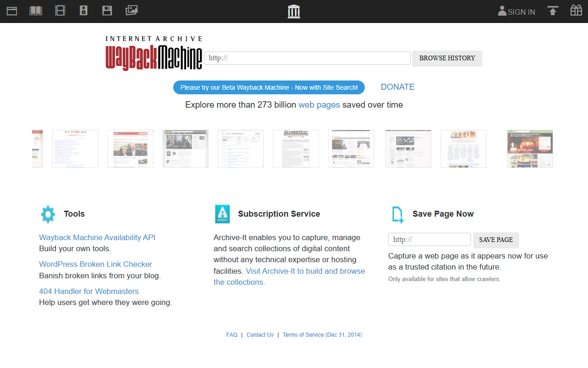Viewport: 588px width, 368px height.
Task: Click the Wayback Machine logo
Action: click(154, 53)
